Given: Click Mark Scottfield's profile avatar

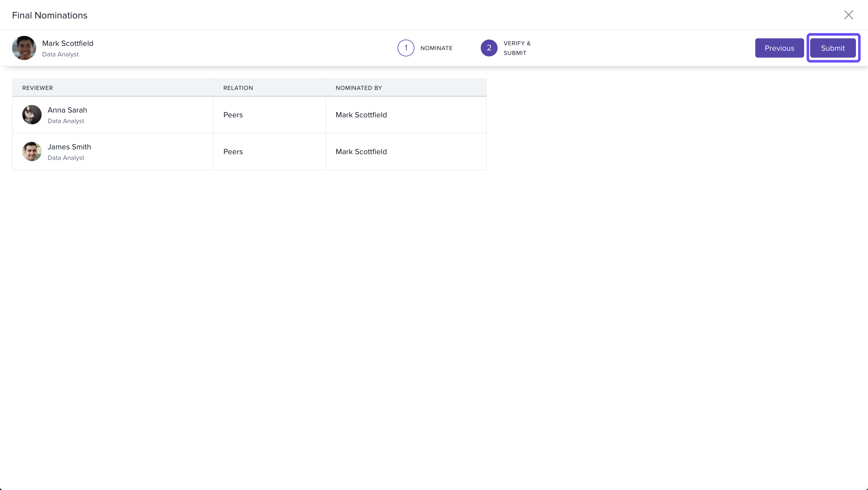Looking at the screenshot, I should (24, 48).
